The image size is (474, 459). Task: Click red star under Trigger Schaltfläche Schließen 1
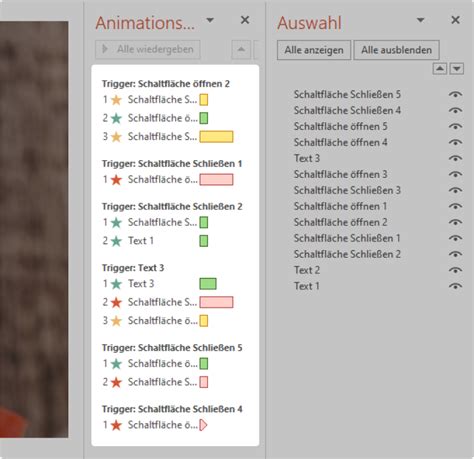pos(116,180)
